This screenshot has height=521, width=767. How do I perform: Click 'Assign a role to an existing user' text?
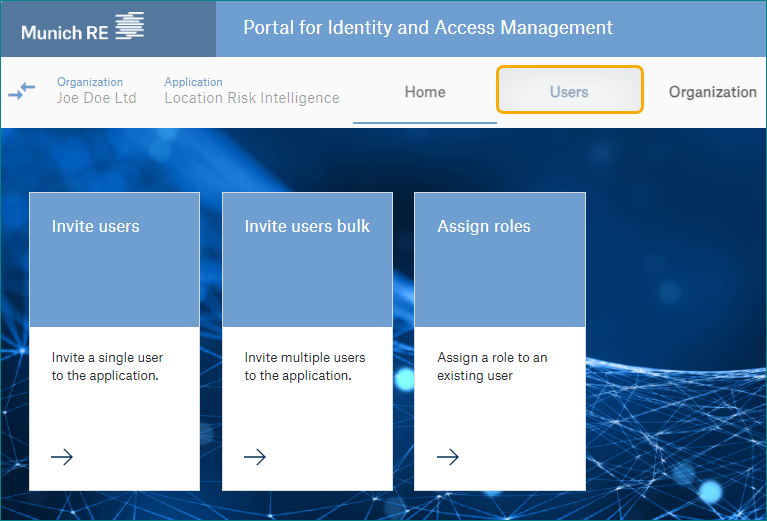492,366
